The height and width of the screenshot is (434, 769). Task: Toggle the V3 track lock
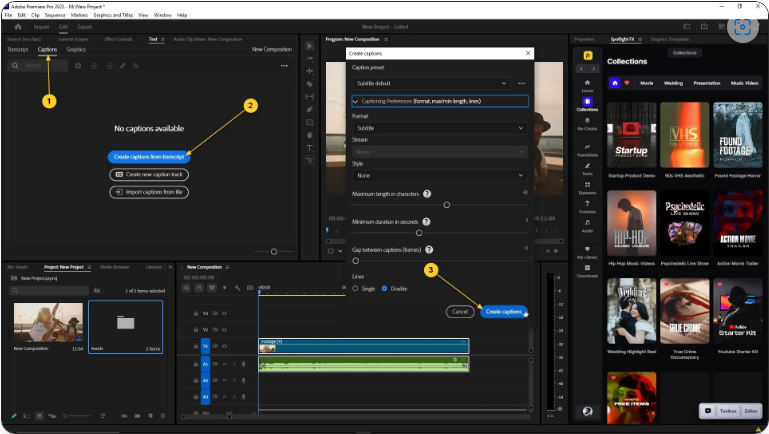[x=196, y=313]
